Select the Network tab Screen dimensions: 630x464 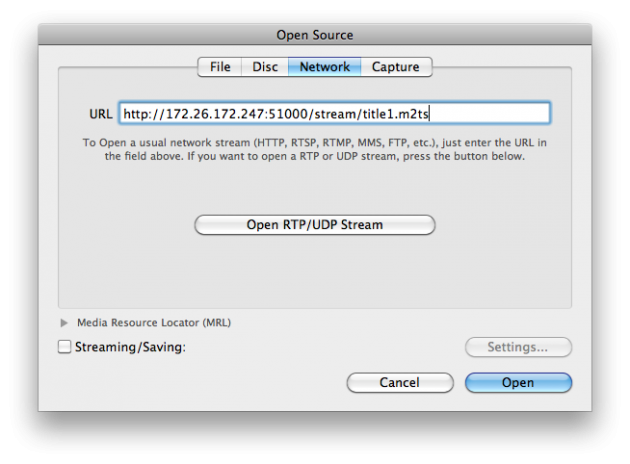(325, 67)
